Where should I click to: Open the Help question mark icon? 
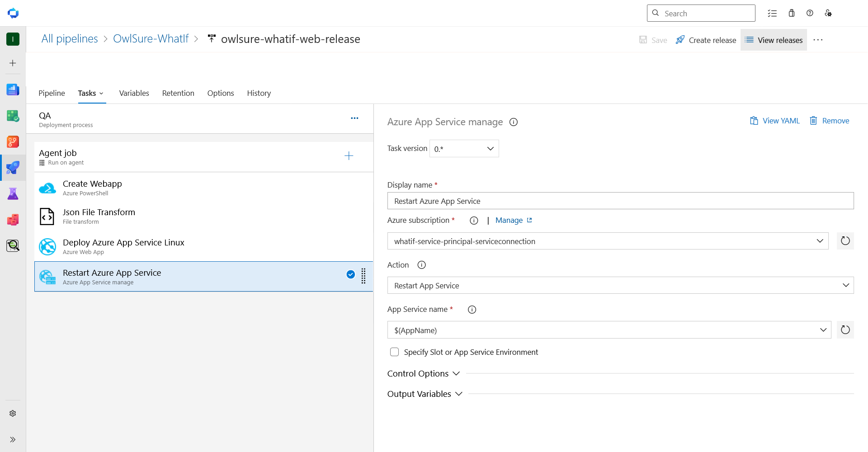810,13
